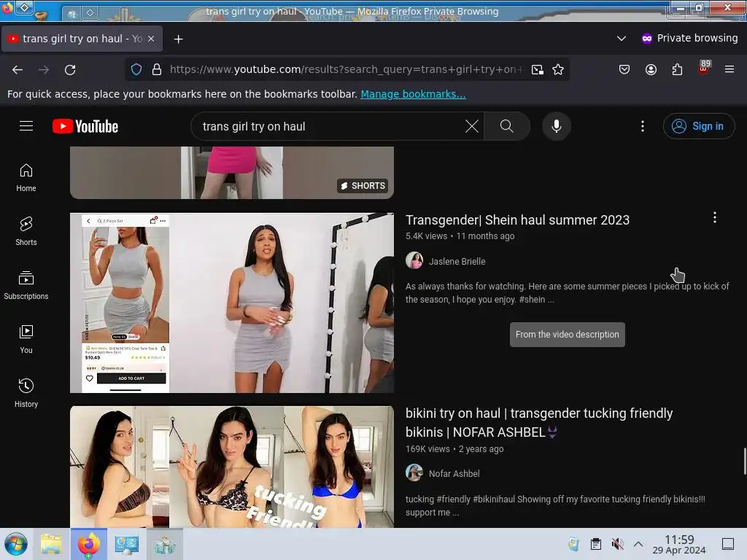Open the Windows Start button
747x560 pixels.
tap(16, 544)
